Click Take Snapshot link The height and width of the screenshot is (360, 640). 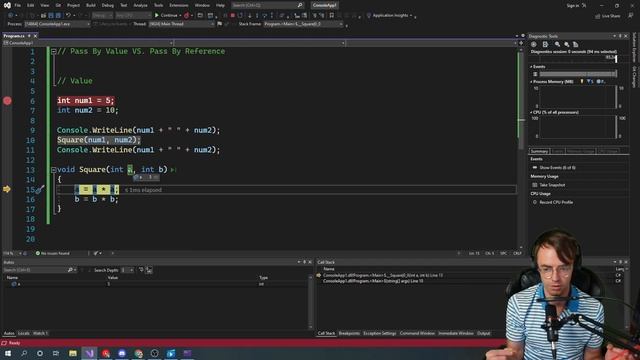point(552,185)
